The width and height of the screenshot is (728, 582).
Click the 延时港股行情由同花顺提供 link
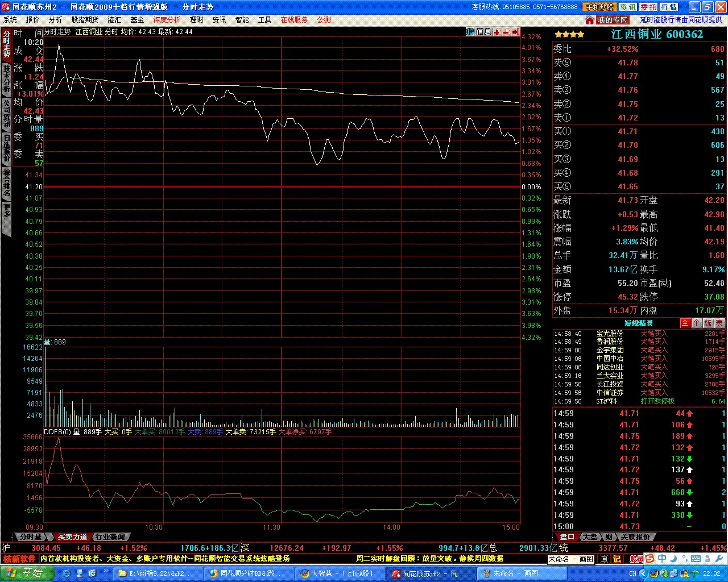coord(681,20)
